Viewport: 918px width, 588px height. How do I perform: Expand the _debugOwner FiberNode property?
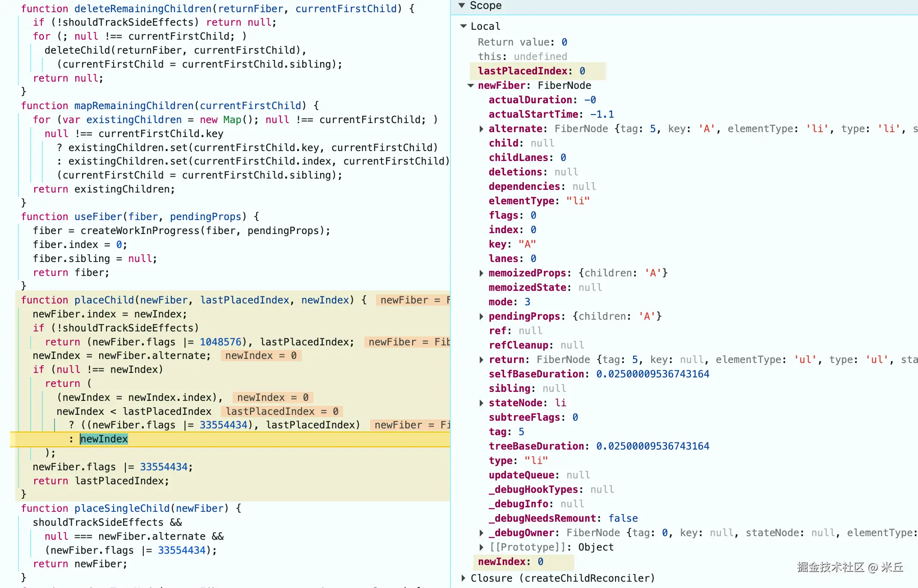[482, 533]
